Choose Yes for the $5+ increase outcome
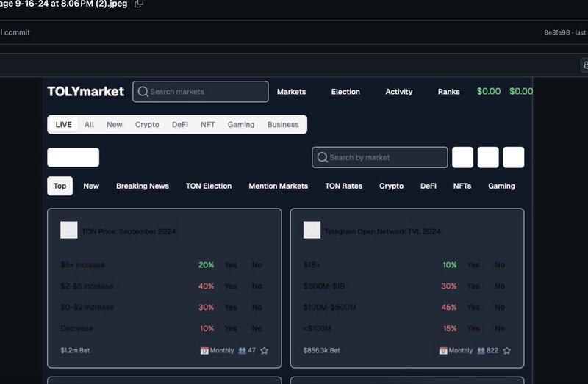This screenshot has width=588, height=384. click(x=231, y=265)
